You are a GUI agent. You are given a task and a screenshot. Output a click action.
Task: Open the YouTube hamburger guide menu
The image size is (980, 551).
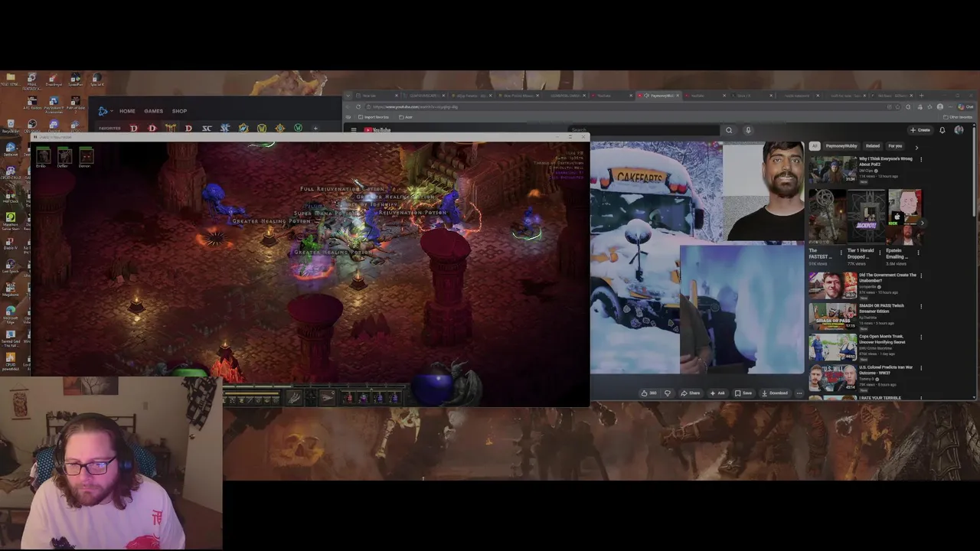[x=353, y=130]
